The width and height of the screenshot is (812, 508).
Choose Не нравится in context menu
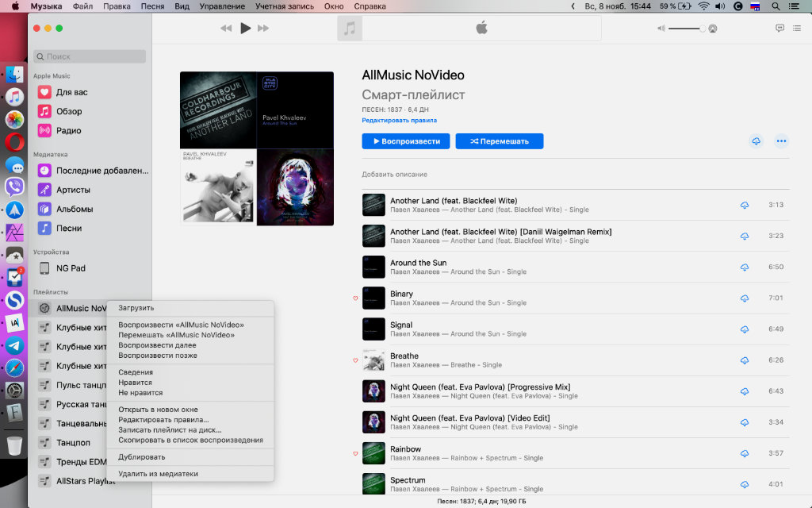click(190, 393)
